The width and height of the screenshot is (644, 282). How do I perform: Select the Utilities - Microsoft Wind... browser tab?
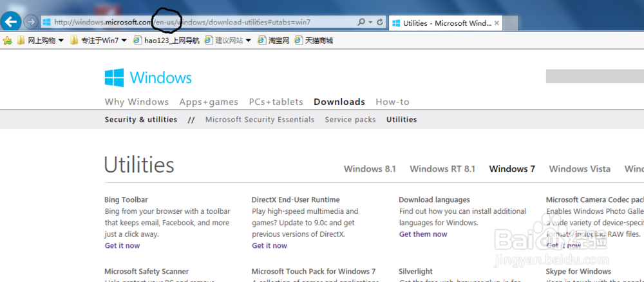pos(446,23)
